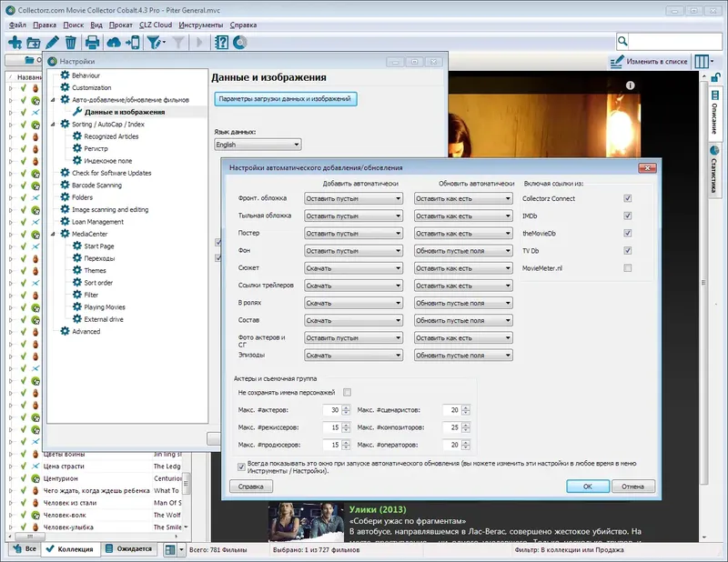This screenshot has height=562, width=728.
Task: Open the Справка menu
Action: click(x=243, y=25)
